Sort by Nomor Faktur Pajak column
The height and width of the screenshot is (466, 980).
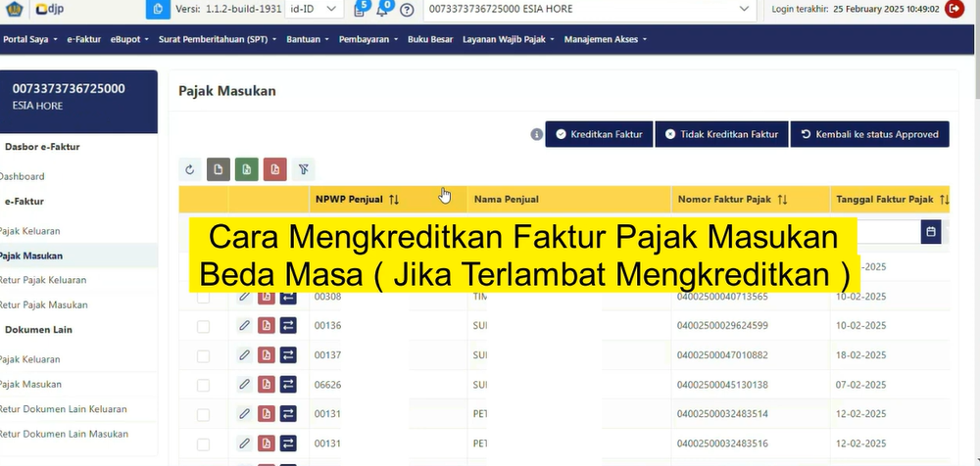[x=782, y=200]
